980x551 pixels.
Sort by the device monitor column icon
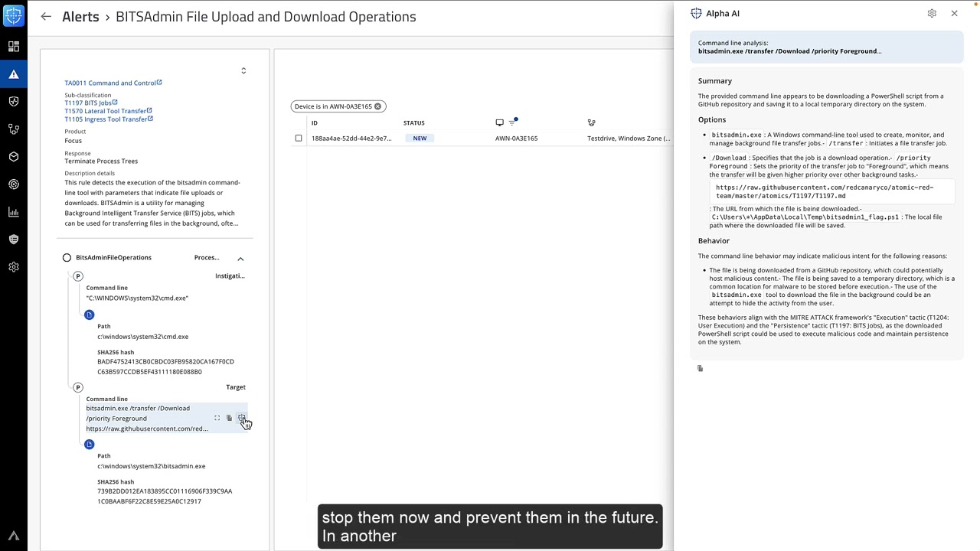tap(499, 122)
